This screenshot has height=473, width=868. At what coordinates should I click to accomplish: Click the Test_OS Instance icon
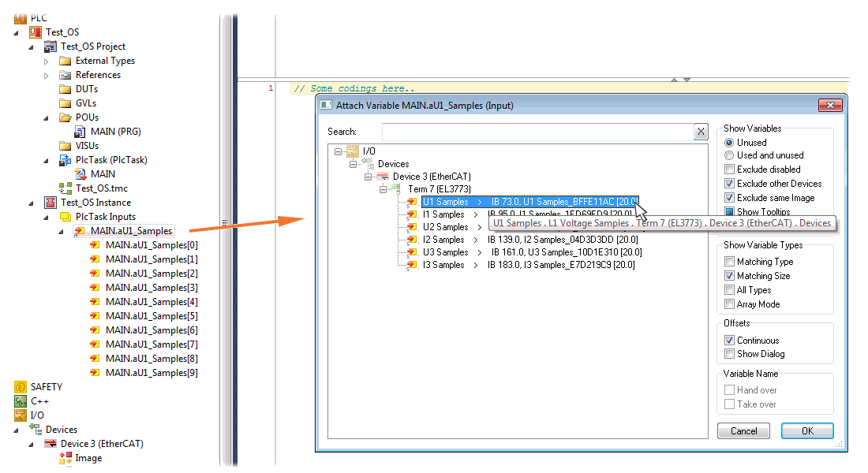tap(51, 203)
